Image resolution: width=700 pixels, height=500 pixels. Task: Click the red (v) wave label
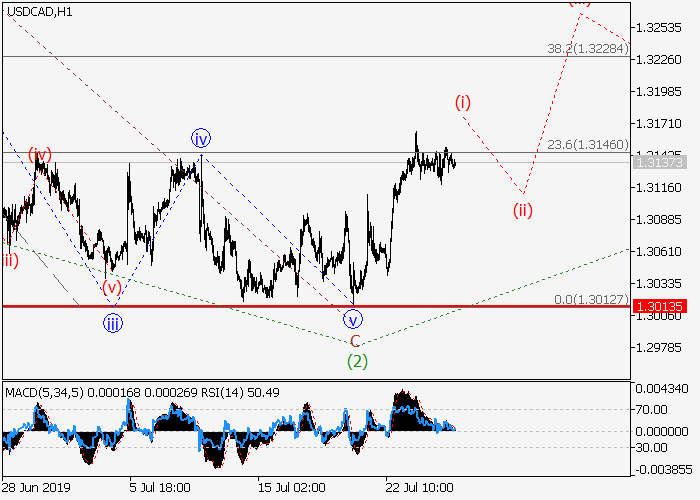pyautogui.click(x=110, y=288)
